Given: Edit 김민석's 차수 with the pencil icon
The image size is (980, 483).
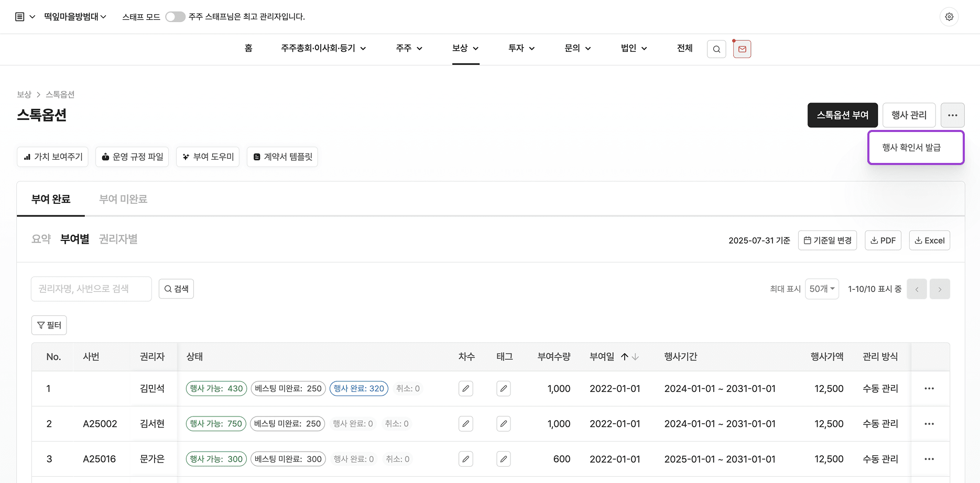Looking at the screenshot, I should (x=465, y=388).
